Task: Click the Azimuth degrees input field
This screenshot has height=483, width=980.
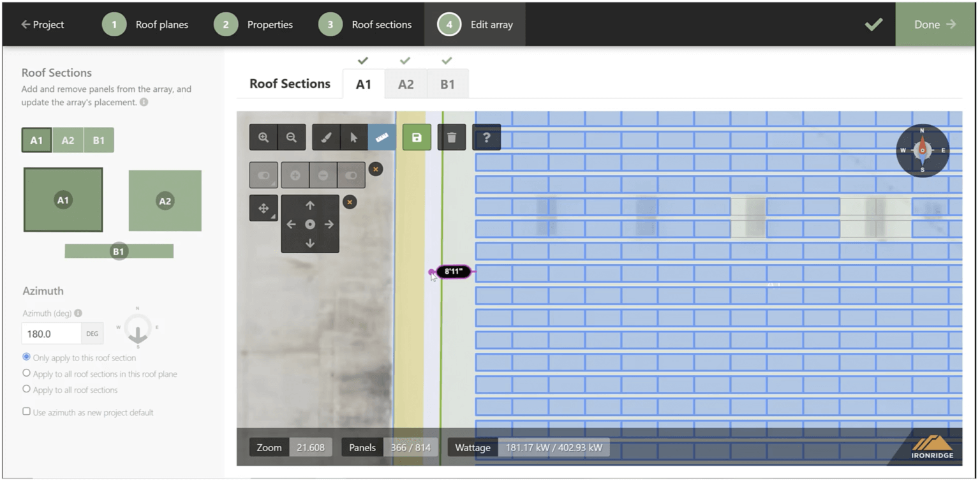Action: [x=52, y=334]
